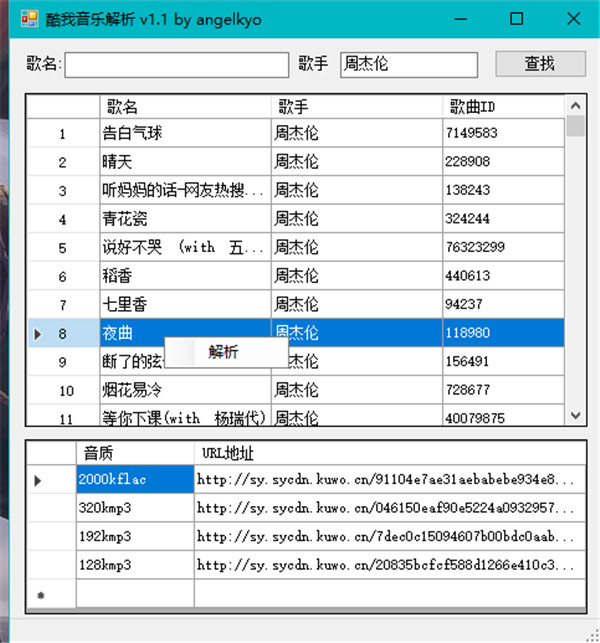Click the 320kmp3 URL starting 046150eaf90
This screenshot has height=643, width=600.
coord(390,508)
